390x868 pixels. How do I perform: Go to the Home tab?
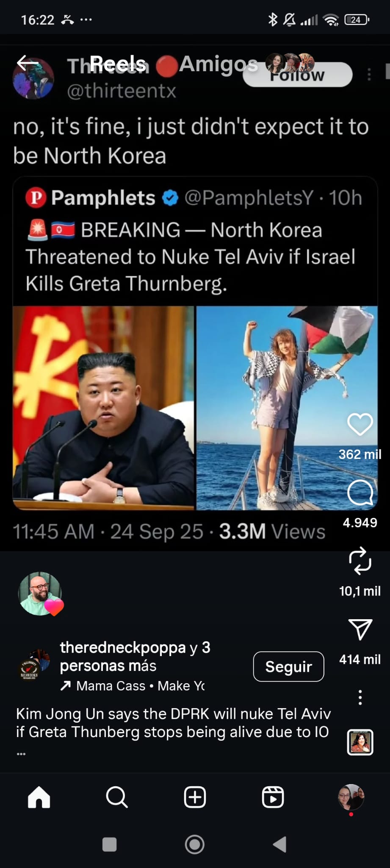[x=39, y=797]
